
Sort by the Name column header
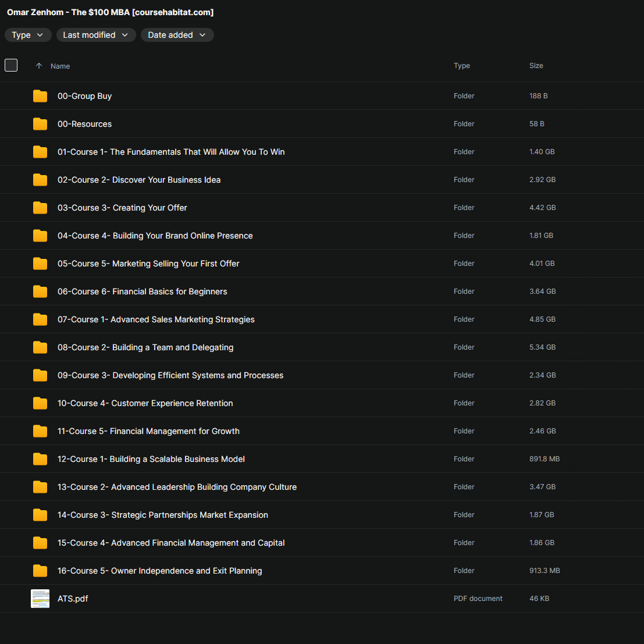coord(60,66)
